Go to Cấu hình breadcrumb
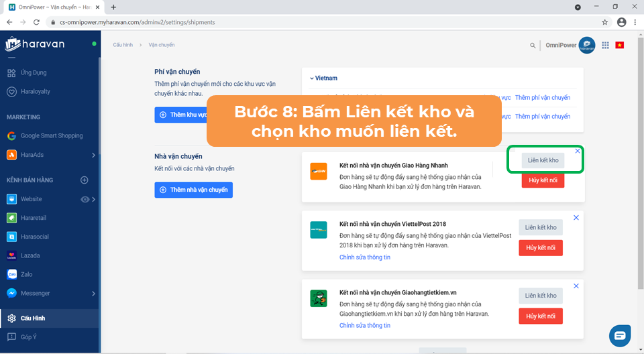Viewport: 644px width, 362px height. 123,45
